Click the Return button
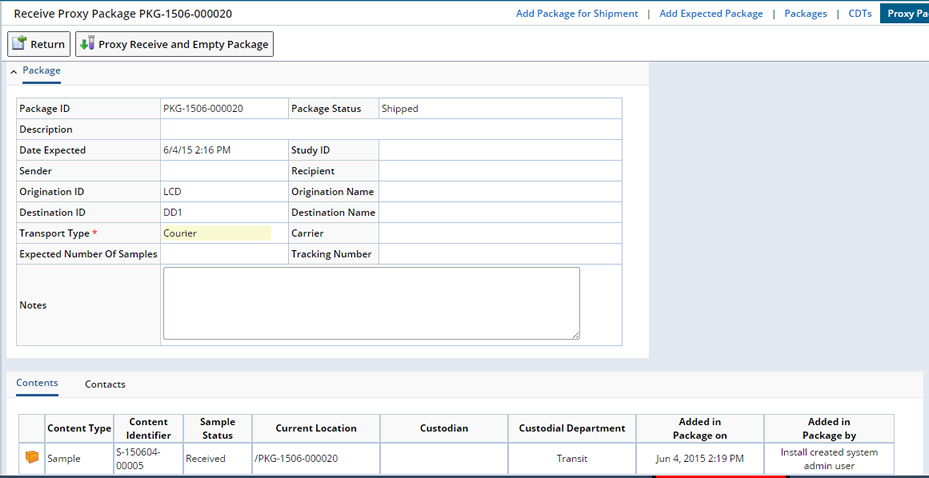The image size is (929, 478). click(x=39, y=44)
